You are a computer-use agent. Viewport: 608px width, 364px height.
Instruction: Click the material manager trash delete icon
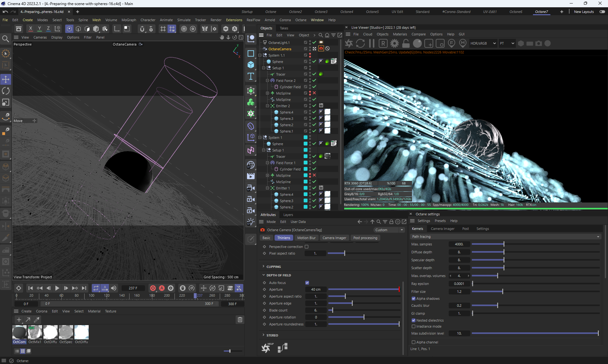click(x=240, y=320)
